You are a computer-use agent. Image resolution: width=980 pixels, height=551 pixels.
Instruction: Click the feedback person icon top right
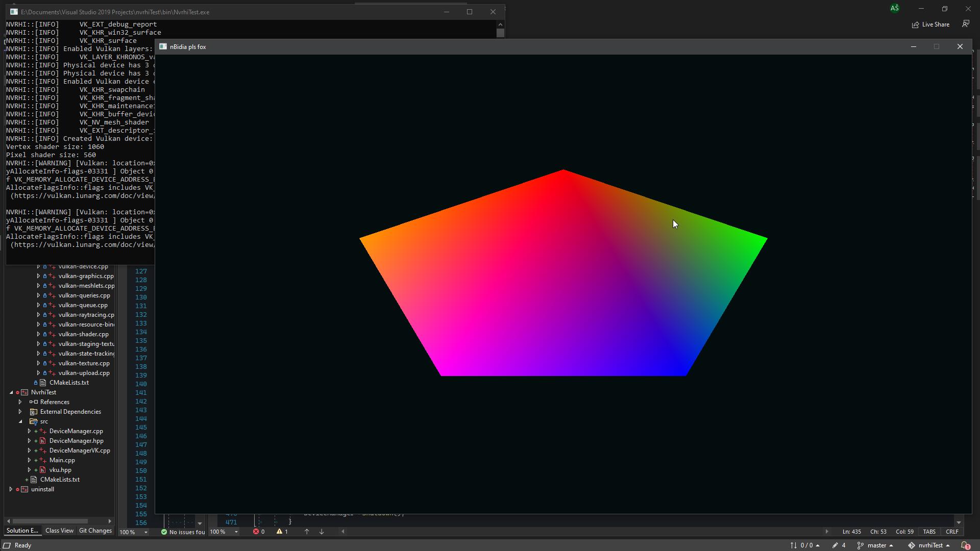[x=966, y=24]
